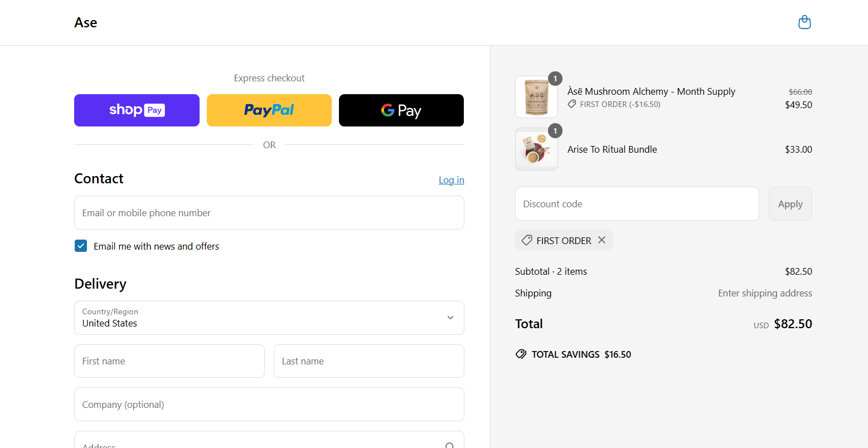Click the search icon inside the Address field
The image size is (868, 448).
[449, 445]
